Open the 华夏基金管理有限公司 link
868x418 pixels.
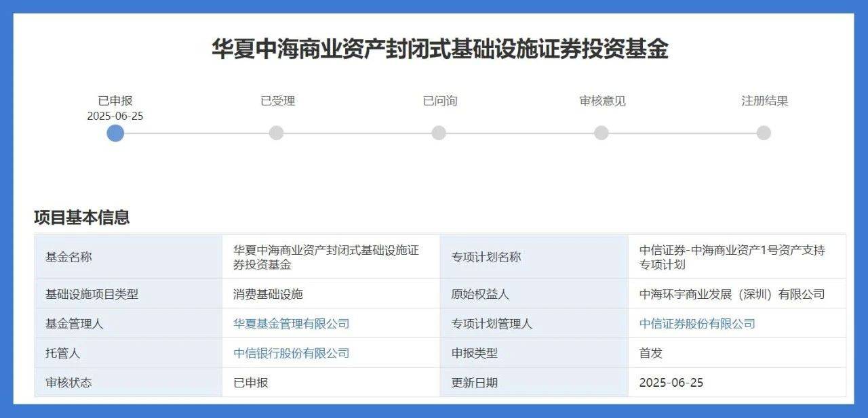point(292,324)
